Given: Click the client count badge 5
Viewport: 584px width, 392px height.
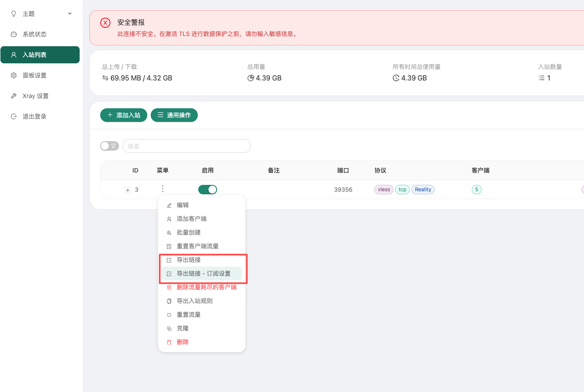Looking at the screenshot, I should click(x=477, y=190).
